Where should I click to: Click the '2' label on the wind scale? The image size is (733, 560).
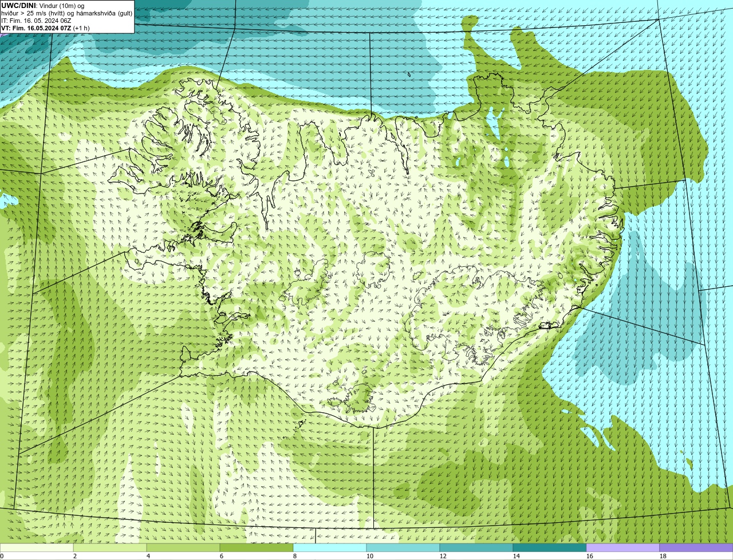[x=75, y=556]
